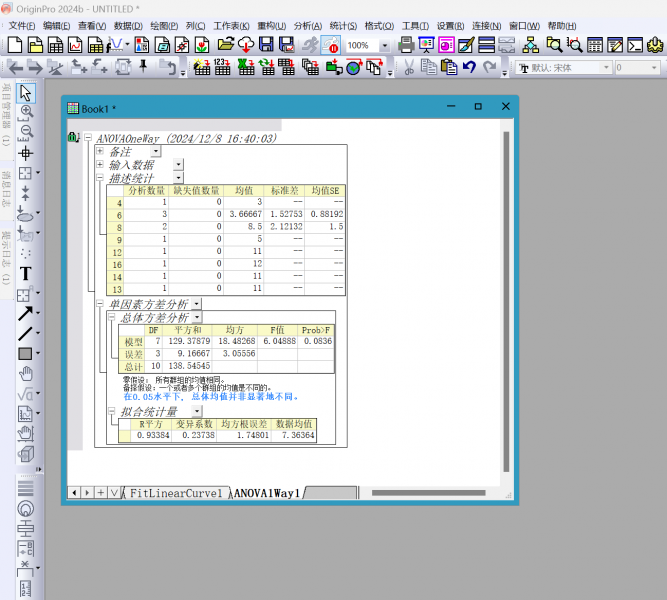Click the R平方 value 0.93384
Screen dimensions: 667x600
153,435
